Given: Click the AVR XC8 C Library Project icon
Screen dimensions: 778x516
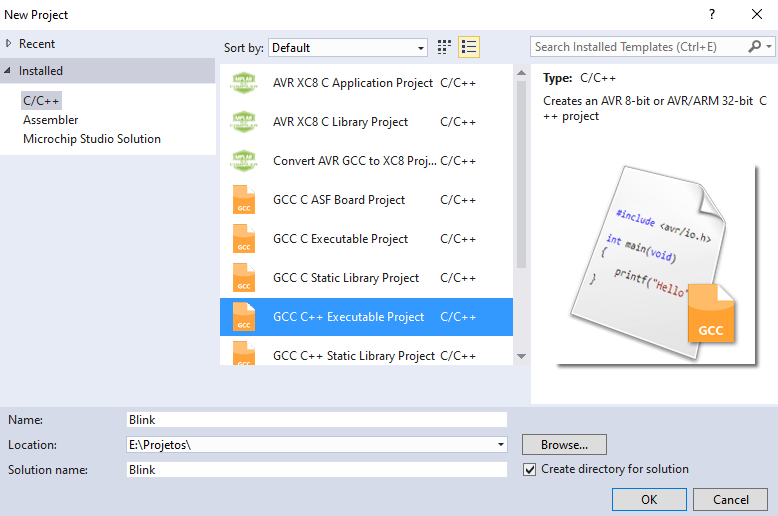Looking at the screenshot, I should 244,122.
